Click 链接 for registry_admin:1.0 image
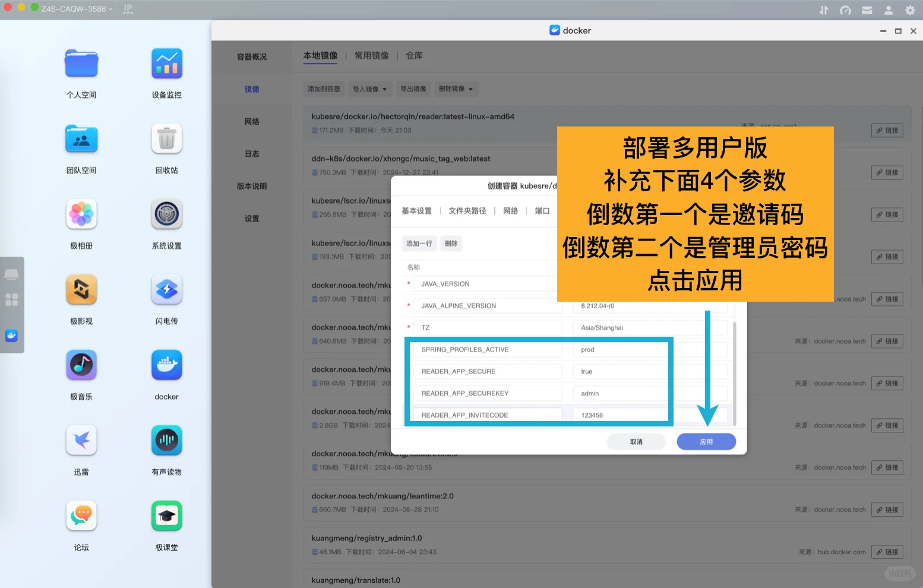Viewport: 923px width, 588px height. 887,552
